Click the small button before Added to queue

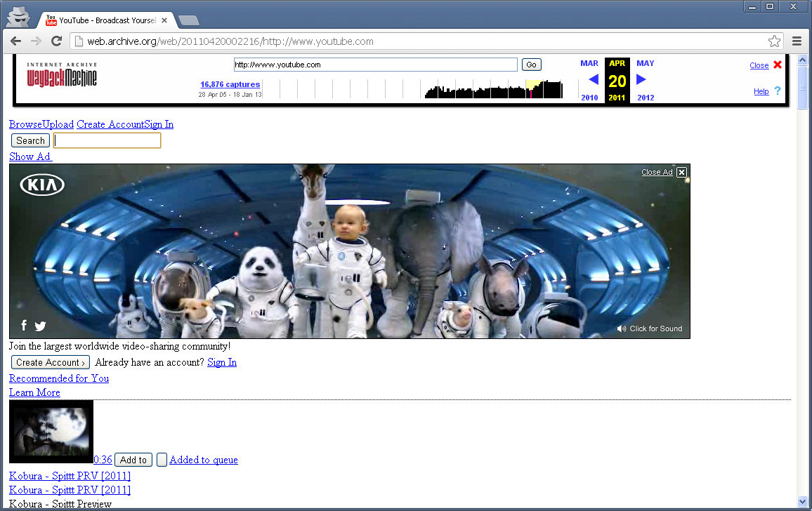coord(162,460)
